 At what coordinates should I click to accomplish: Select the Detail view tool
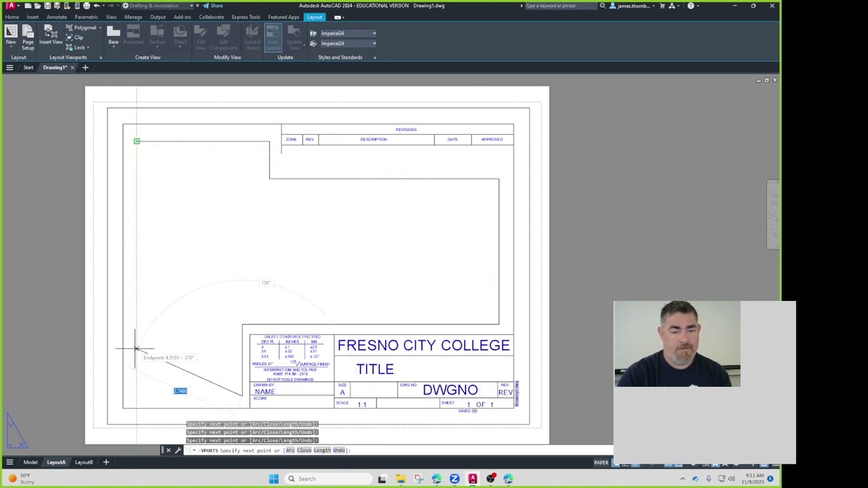(x=180, y=35)
